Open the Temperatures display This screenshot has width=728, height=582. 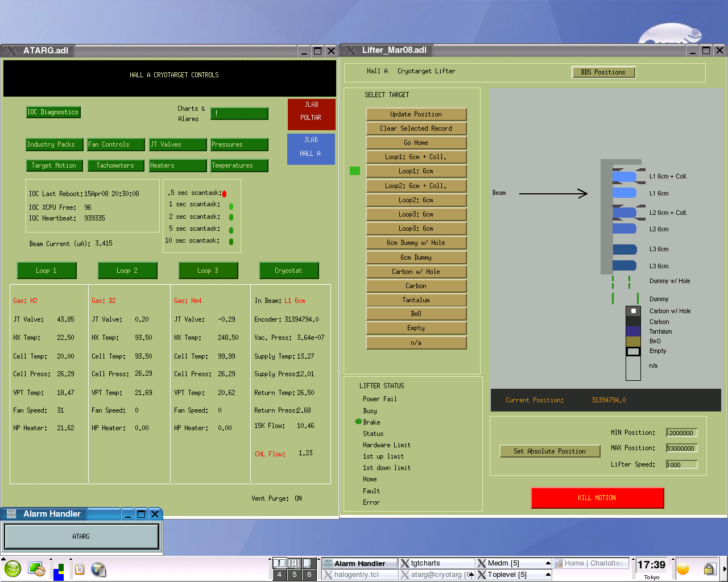(239, 165)
